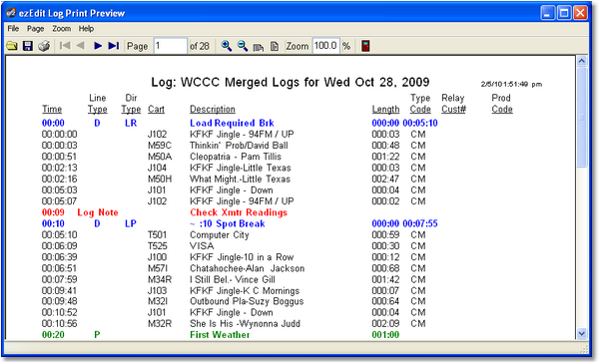This screenshot has width=599, height=364.
Task: Click the 'of 28' page count text
Action: 200,46
